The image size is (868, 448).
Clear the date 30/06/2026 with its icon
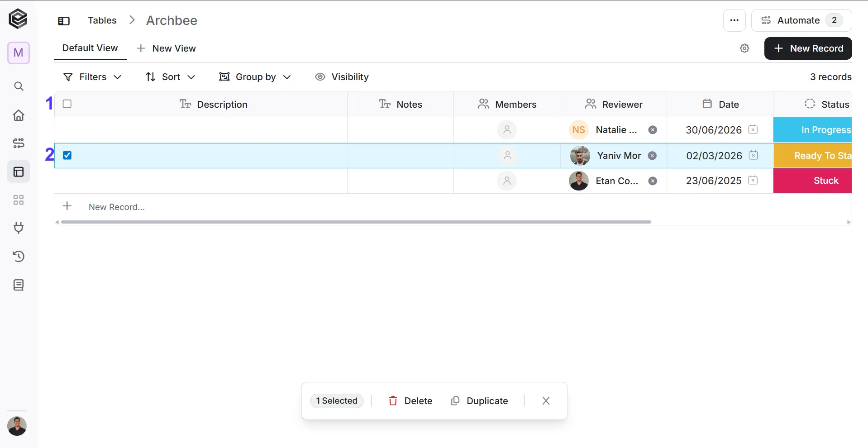tap(753, 129)
